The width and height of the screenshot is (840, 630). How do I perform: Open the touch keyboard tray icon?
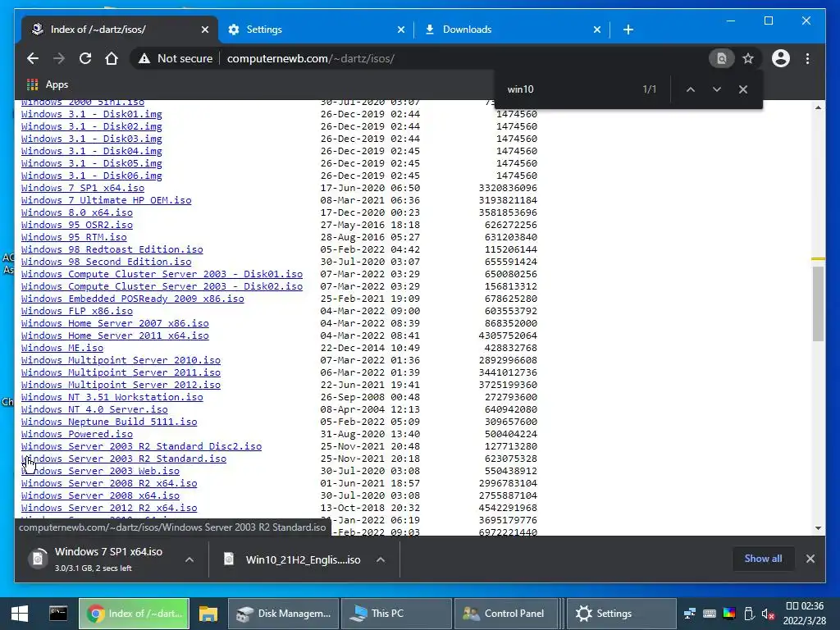710,614
